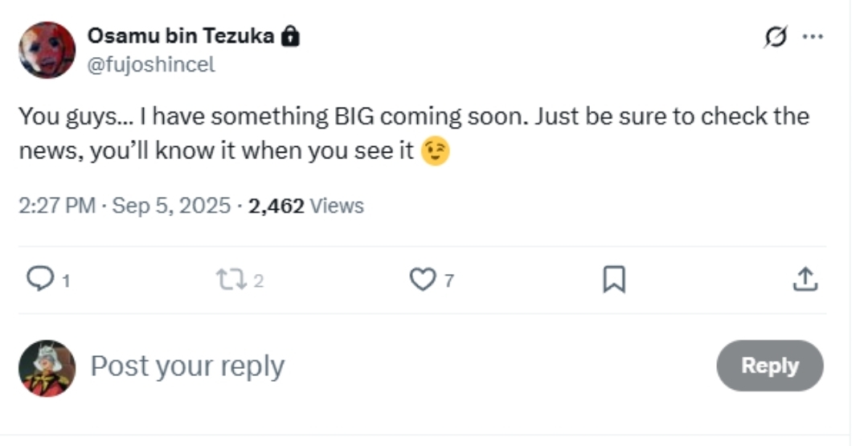Click the winking emoji in the tweet
The width and height of the screenshot is (868, 446).
click(436, 151)
